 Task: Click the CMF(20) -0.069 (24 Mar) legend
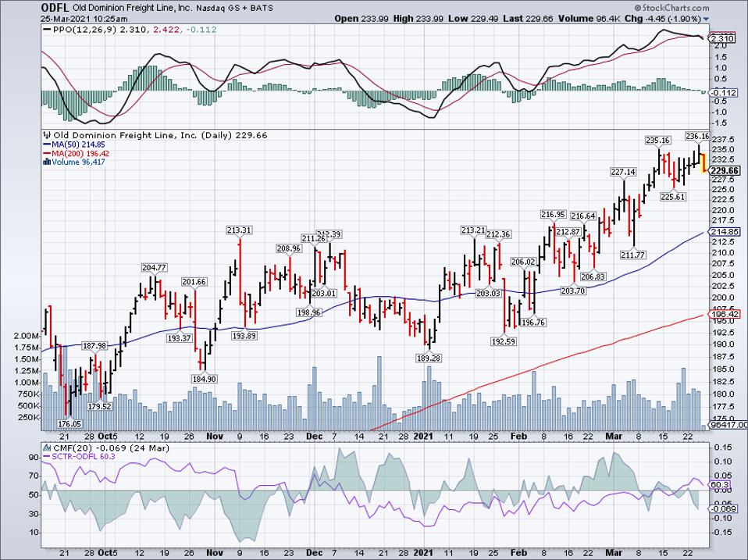click(x=111, y=448)
